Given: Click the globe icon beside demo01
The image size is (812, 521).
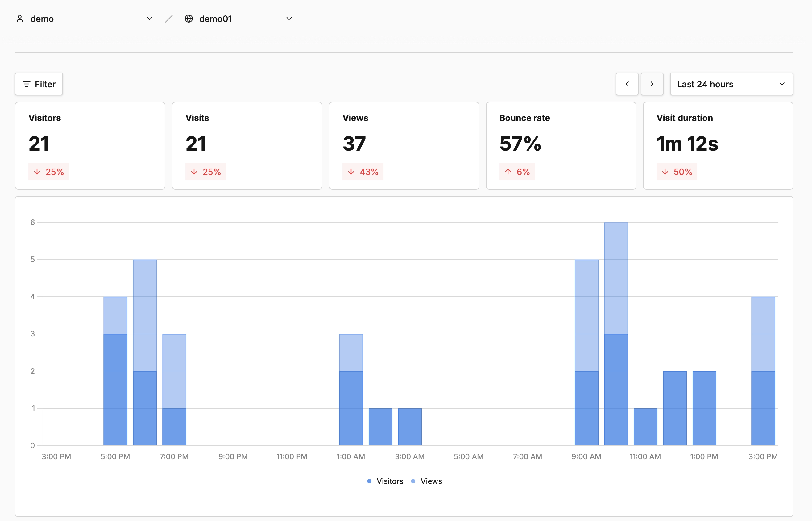Looking at the screenshot, I should (x=188, y=19).
